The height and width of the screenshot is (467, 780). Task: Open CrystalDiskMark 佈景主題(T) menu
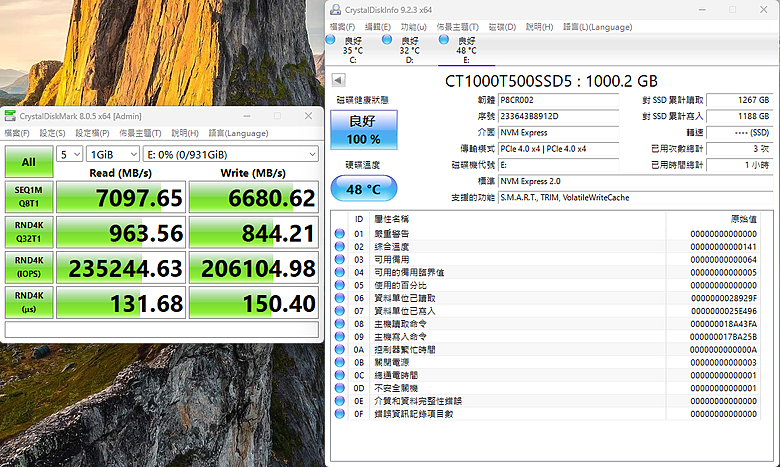tap(140, 133)
